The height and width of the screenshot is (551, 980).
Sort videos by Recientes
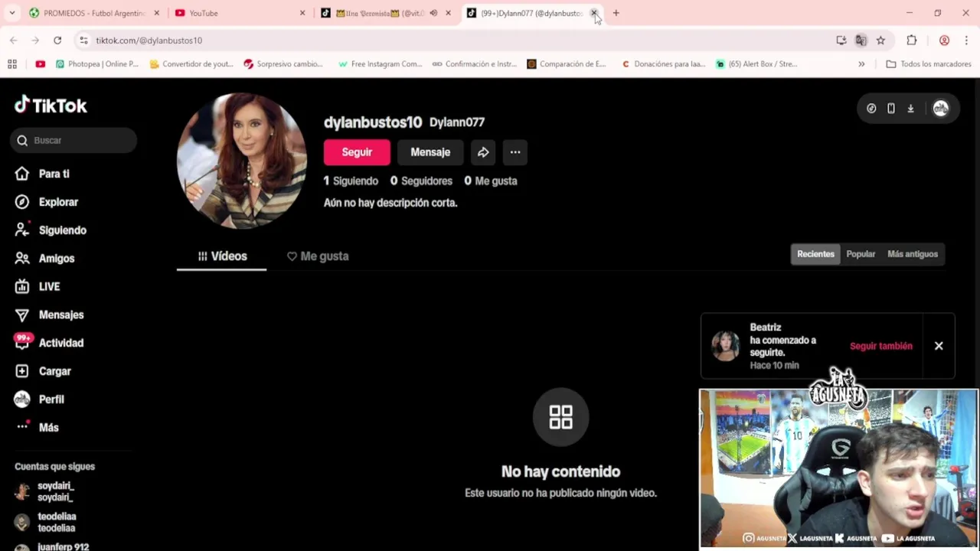click(815, 254)
